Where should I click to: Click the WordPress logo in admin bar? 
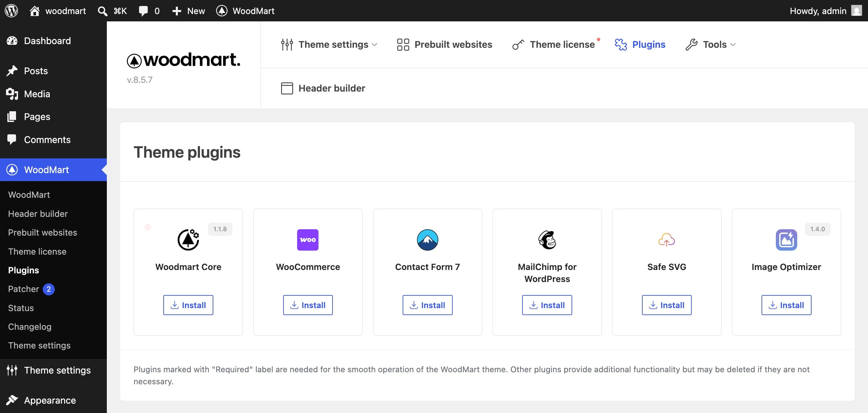click(x=11, y=11)
